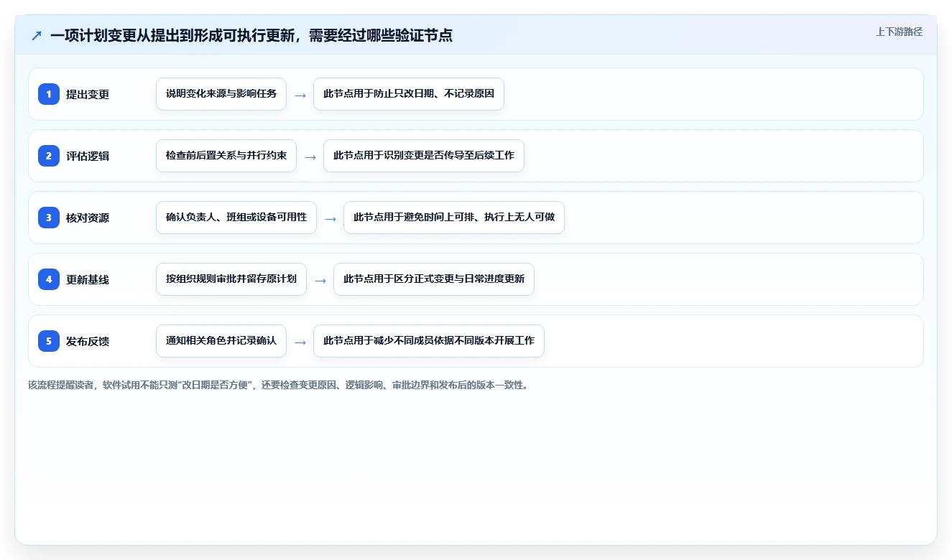This screenshot has width=952, height=560.
Task: Click the 减少不同成员依据不同版本开展工作 box
Action: 429,341
